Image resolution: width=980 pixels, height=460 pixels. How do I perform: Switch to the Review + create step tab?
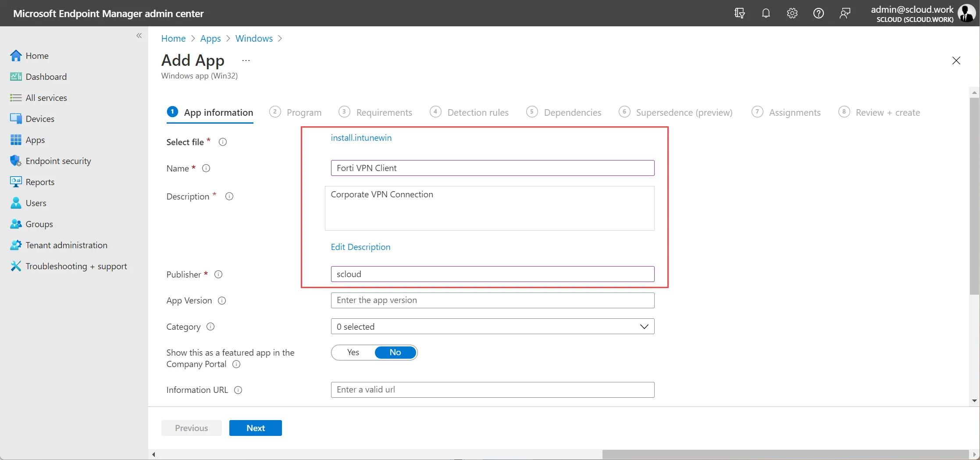pyautogui.click(x=879, y=113)
